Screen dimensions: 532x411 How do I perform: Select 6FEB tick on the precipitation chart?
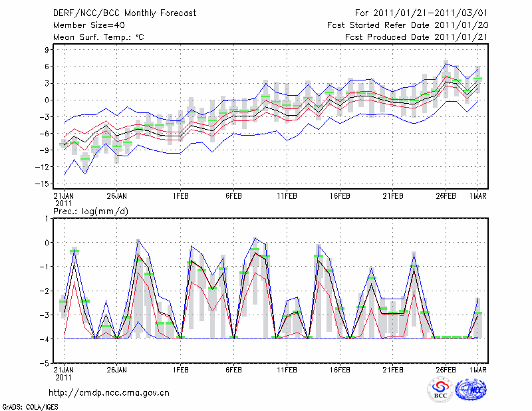click(x=233, y=369)
